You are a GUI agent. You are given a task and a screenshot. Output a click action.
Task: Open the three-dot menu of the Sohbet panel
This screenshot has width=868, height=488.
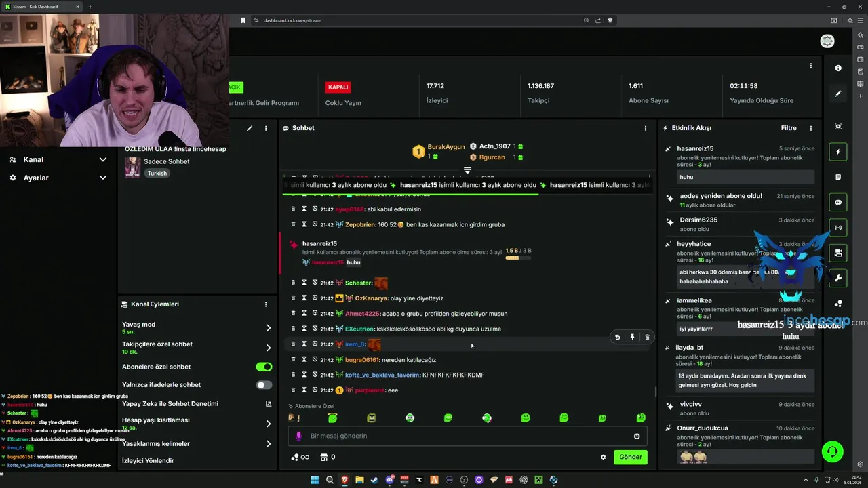coord(646,128)
